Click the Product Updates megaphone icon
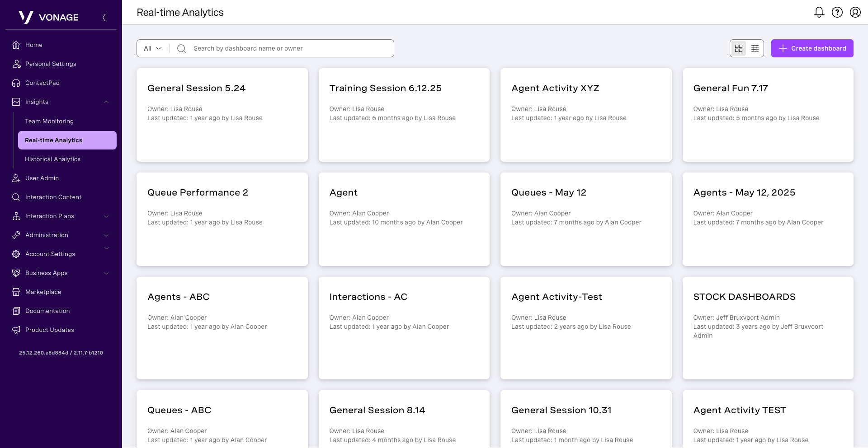The width and height of the screenshot is (868, 448). [x=16, y=330]
